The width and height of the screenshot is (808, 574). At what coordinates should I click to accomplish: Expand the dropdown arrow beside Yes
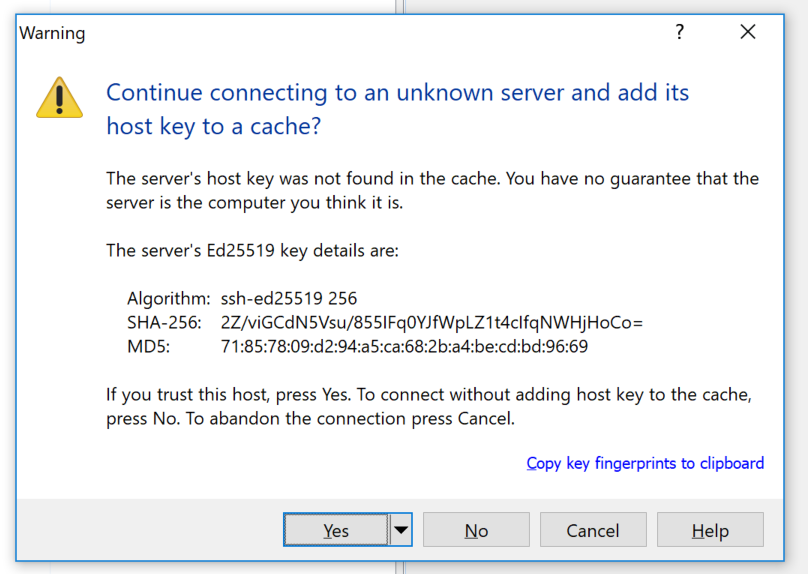[x=401, y=530]
